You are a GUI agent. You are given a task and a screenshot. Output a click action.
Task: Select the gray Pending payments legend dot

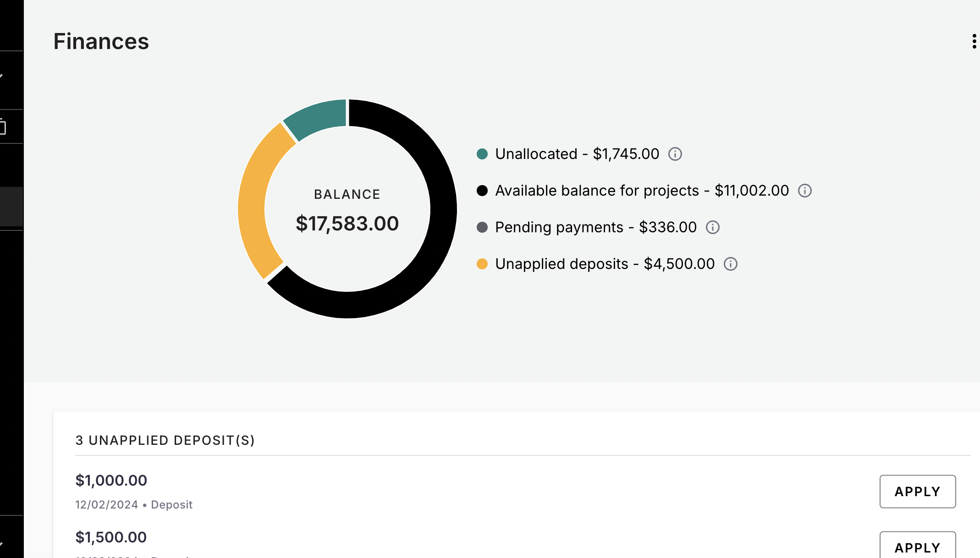click(x=482, y=227)
